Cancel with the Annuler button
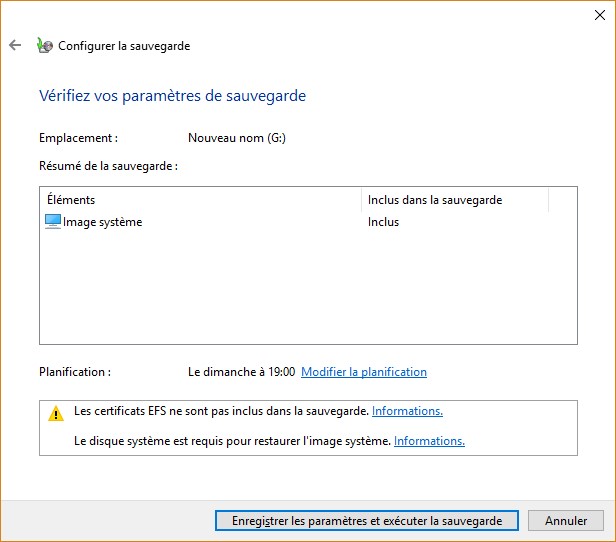616x542 pixels. coord(566,520)
